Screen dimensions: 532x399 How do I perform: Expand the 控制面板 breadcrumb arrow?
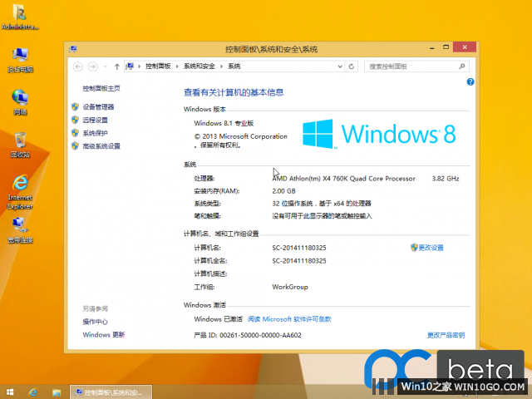click(x=177, y=66)
